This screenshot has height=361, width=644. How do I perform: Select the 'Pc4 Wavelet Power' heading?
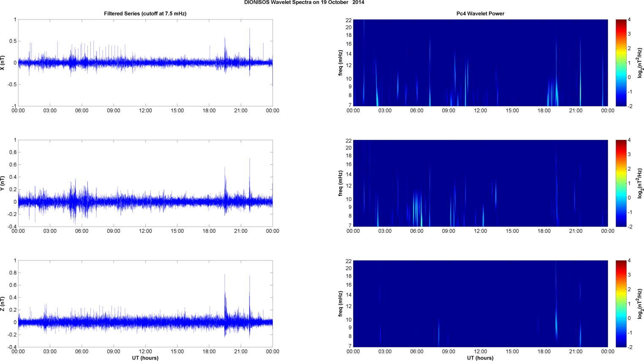click(480, 14)
